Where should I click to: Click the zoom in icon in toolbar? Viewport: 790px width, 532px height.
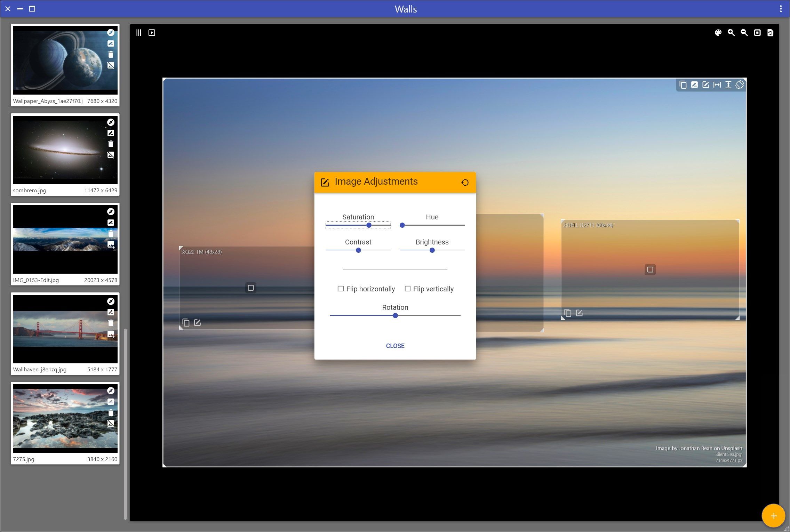tap(731, 33)
